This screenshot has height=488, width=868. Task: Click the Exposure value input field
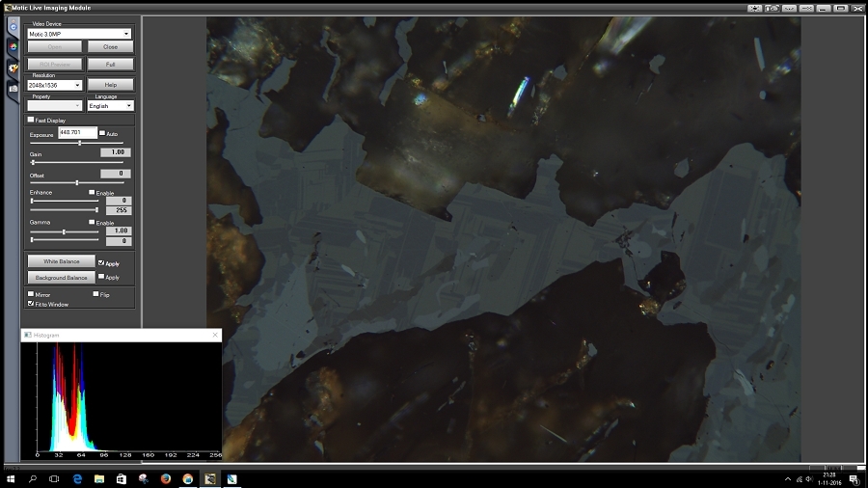[77, 132]
